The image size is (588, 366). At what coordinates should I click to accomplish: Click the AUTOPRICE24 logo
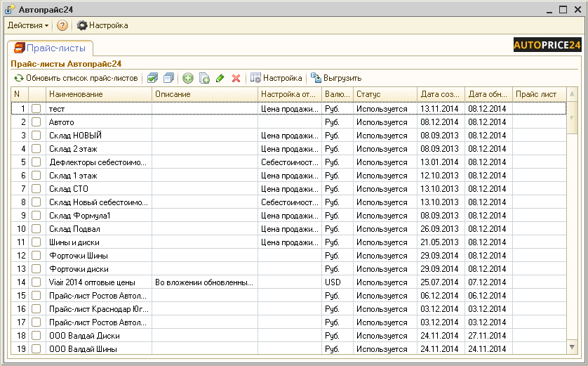[547, 45]
